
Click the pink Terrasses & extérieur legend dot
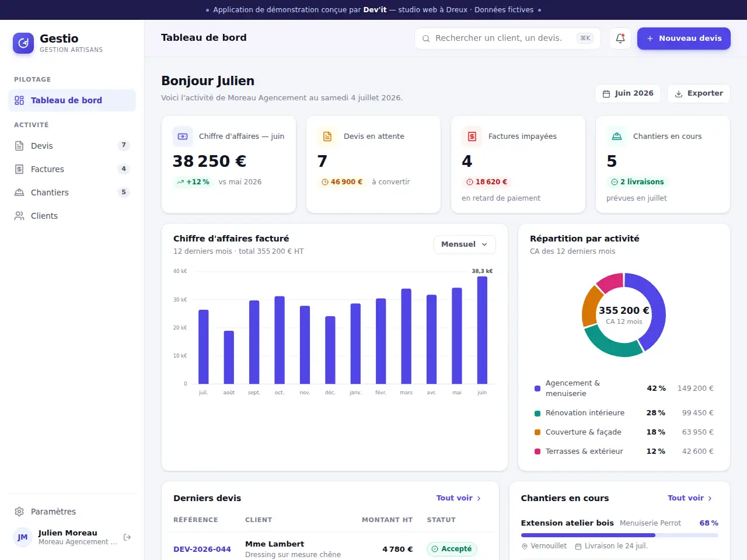point(537,452)
